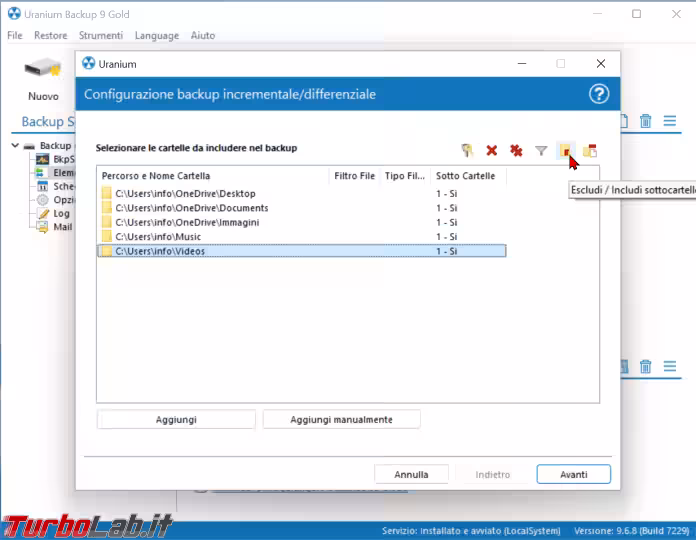696x540 pixels.
Task: Click the Servizio status bar text
Action: pos(471,531)
